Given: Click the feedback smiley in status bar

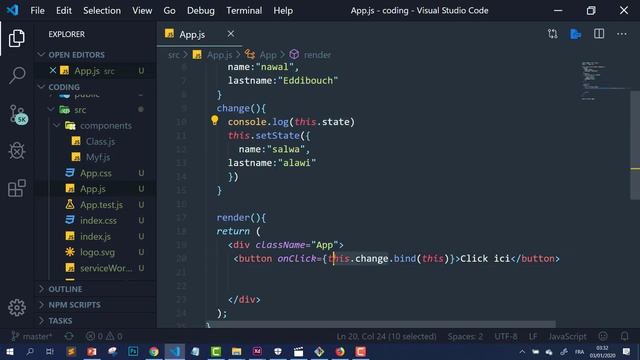Looking at the screenshot, I should 603,336.
